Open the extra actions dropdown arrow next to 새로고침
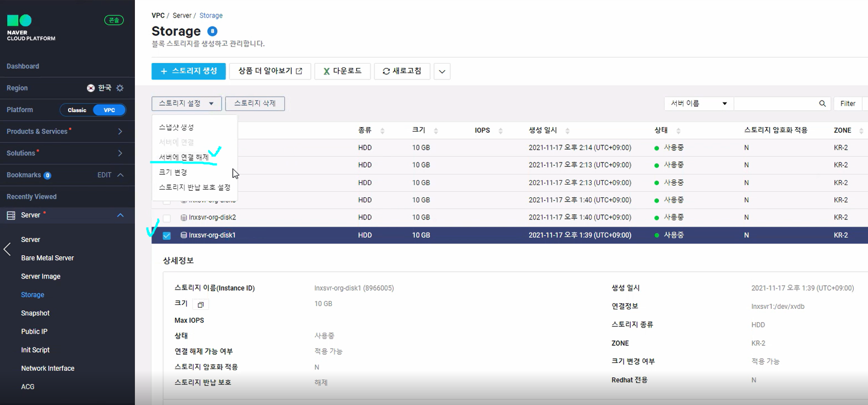 pos(442,71)
